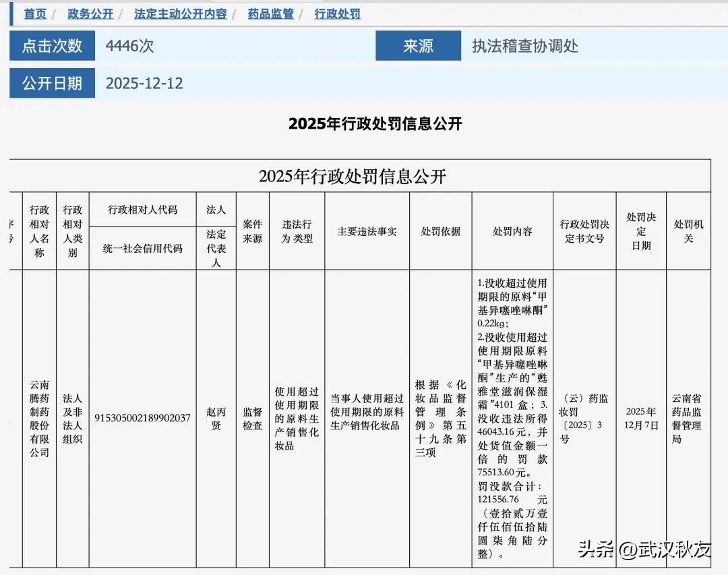Click the 处罚内容 column header
728x575 pixels.
[512, 231]
